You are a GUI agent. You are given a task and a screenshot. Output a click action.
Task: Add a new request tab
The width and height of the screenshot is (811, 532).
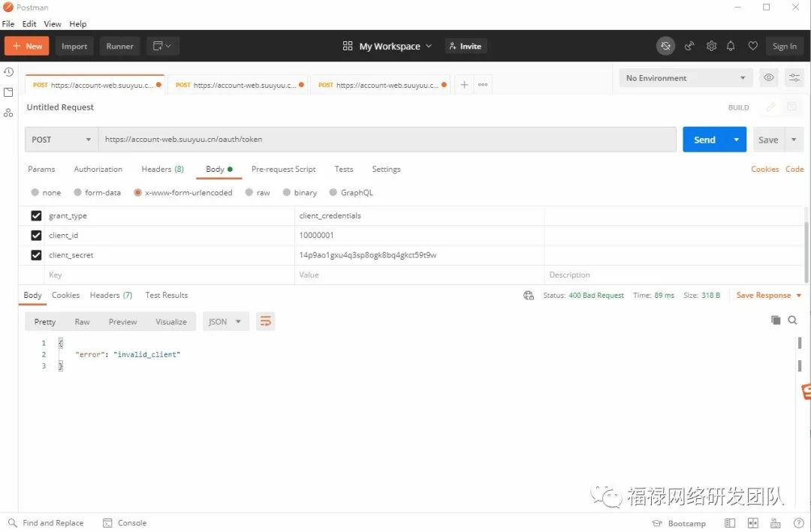point(464,84)
